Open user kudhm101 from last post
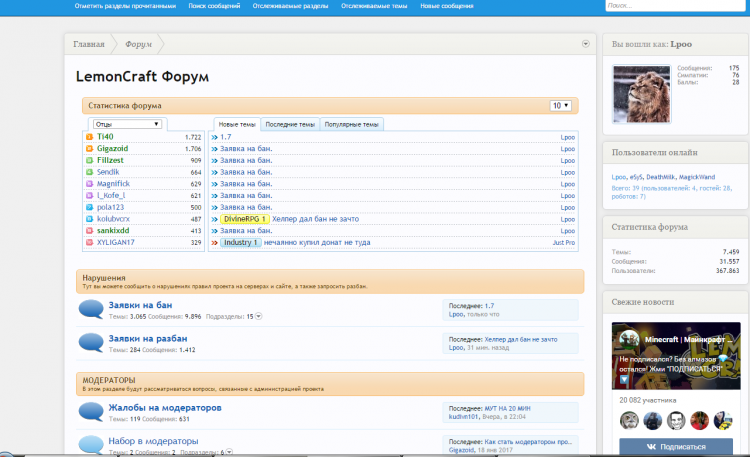Image resolution: width=750 pixels, height=457 pixels. (463, 417)
